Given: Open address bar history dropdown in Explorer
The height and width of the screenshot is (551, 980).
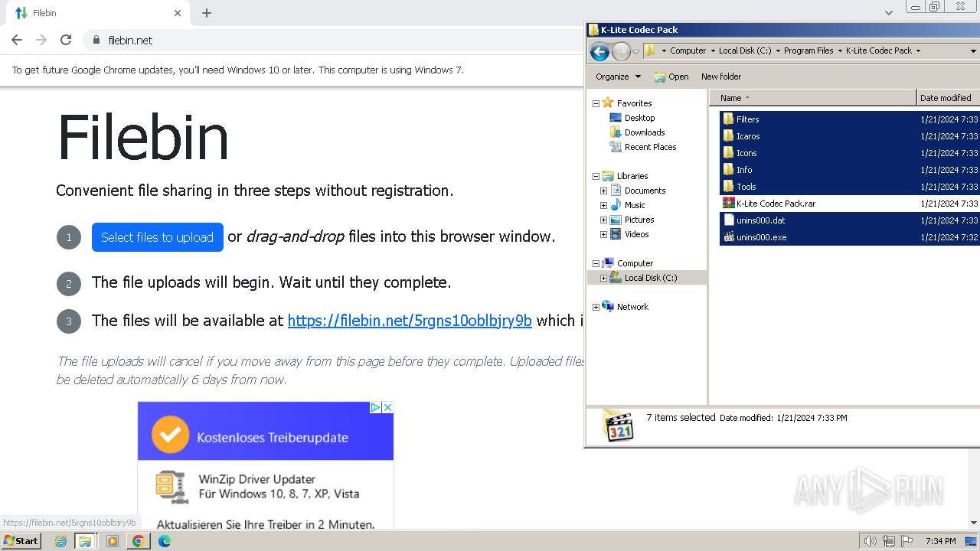Looking at the screenshot, I should [x=973, y=51].
